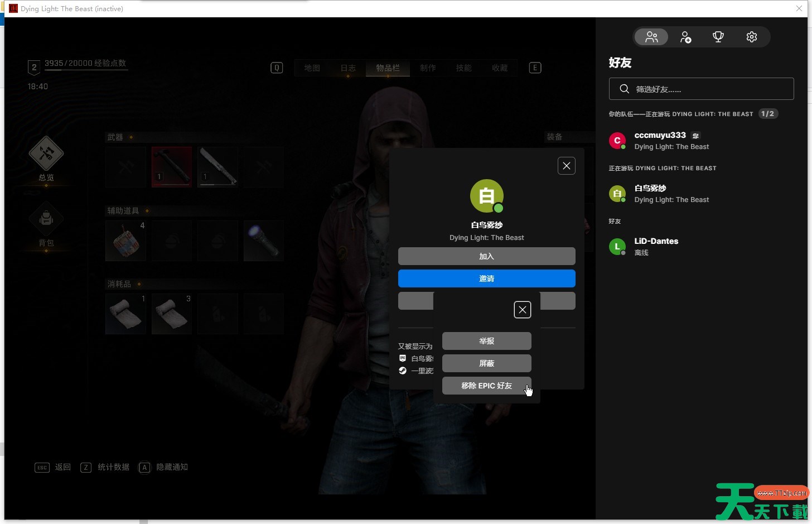Open the overlay settings gear icon
The height and width of the screenshot is (524, 812).
click(x=752, y=37)
